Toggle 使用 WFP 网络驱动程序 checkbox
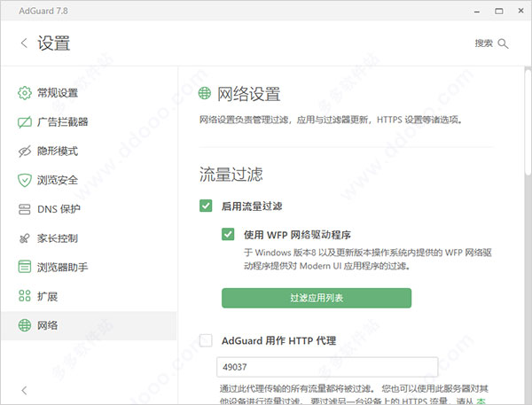Screen dimensions: 532x405 coord(228,234)
